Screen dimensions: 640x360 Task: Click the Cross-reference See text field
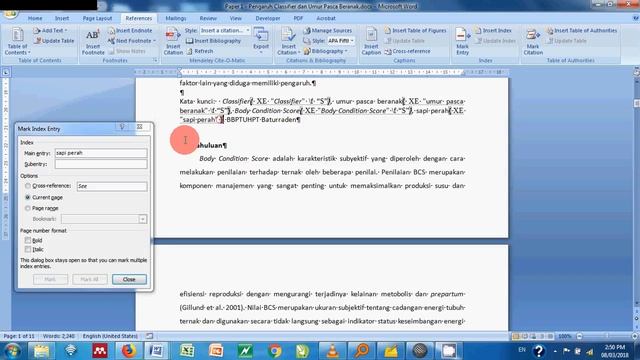[112, 186]
